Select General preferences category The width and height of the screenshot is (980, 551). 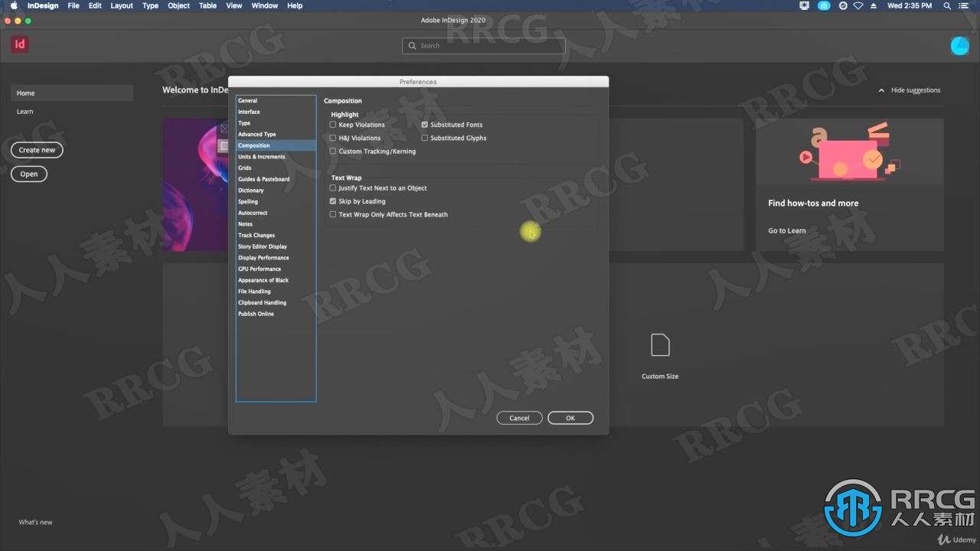276,101
